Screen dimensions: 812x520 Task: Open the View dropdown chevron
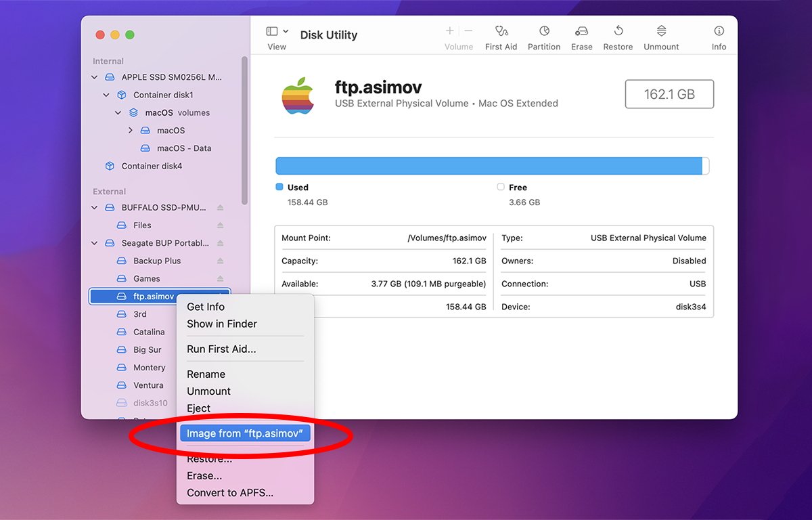click(286, 31)
